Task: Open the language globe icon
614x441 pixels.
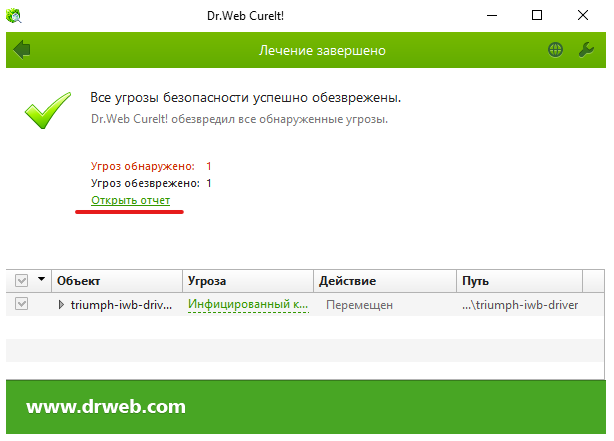Action: pos(555,50)
